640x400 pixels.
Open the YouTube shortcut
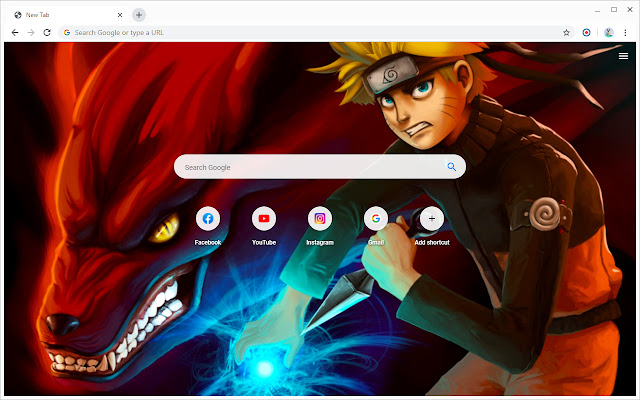[x=264, y=219]
